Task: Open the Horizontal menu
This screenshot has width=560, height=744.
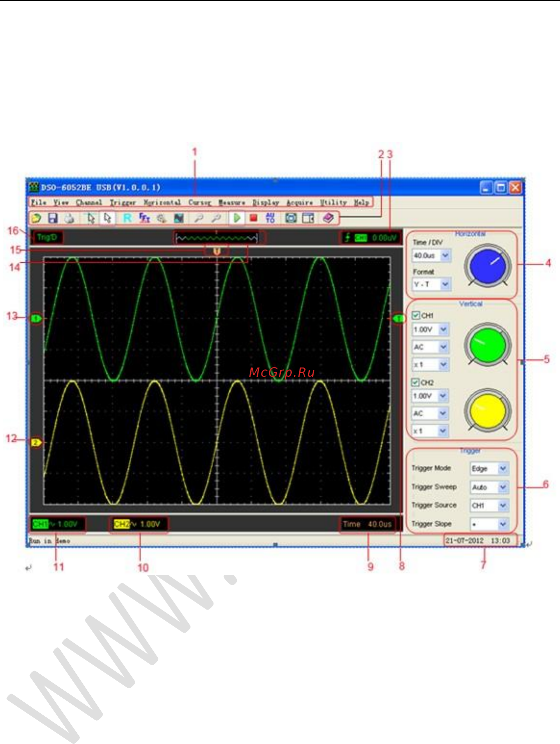Action: (x=162, y=202)
